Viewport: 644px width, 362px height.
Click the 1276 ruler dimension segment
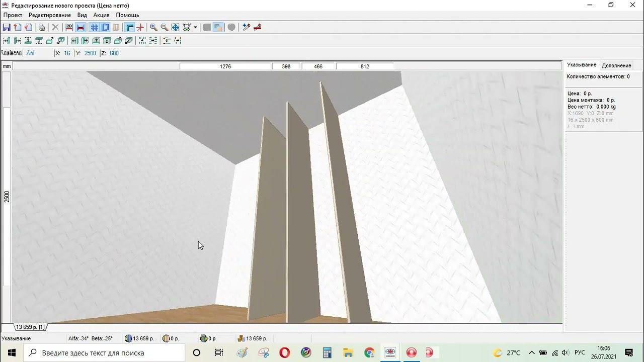(x=225, y=66)
